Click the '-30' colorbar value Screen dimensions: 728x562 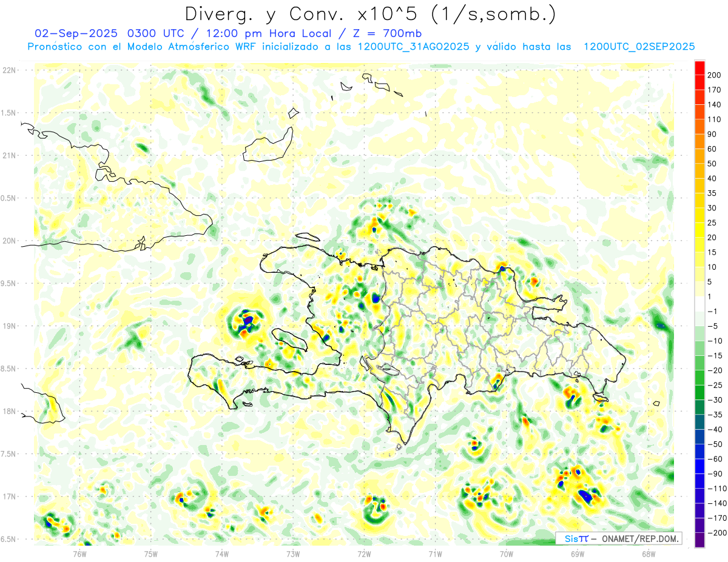click(715, 400)
